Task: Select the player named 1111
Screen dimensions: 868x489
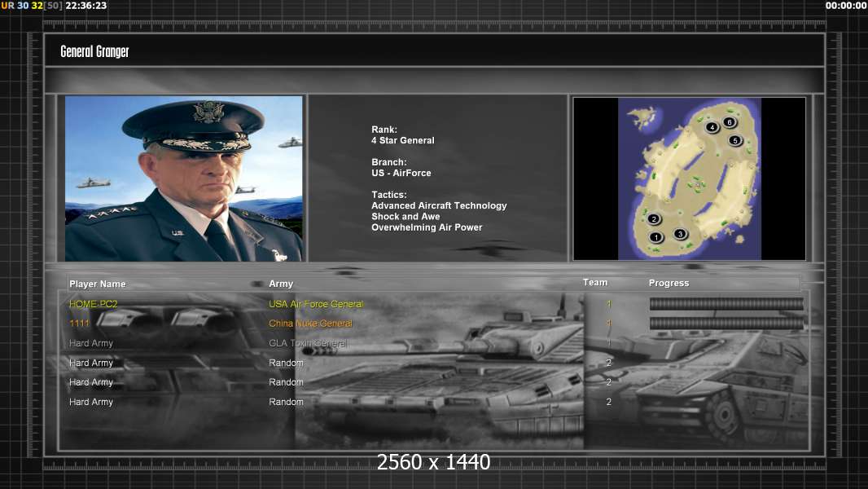Action: click(79, 324)
